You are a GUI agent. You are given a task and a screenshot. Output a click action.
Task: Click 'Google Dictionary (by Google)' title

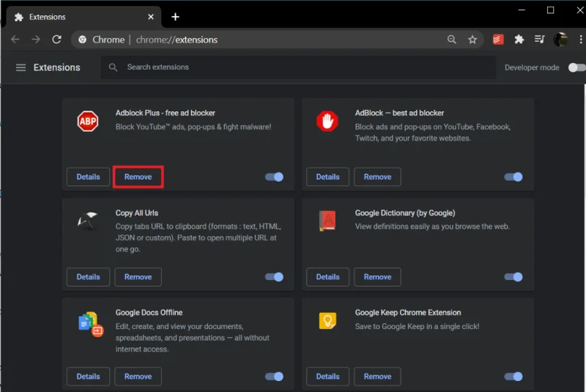pos(405,213)
